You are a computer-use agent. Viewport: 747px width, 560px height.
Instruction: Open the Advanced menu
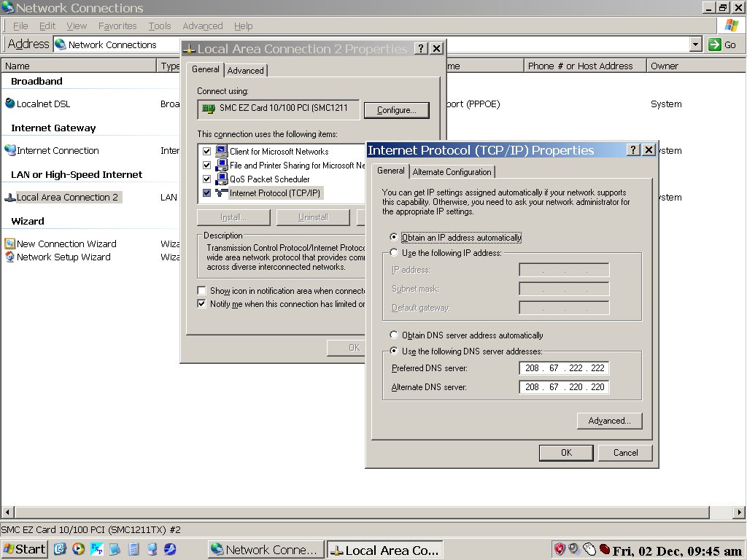click(x=203, y=26)
